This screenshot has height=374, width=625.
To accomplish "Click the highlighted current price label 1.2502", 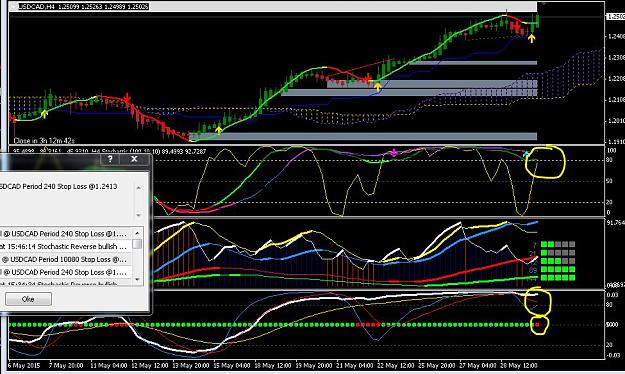I will pos(615,16).
